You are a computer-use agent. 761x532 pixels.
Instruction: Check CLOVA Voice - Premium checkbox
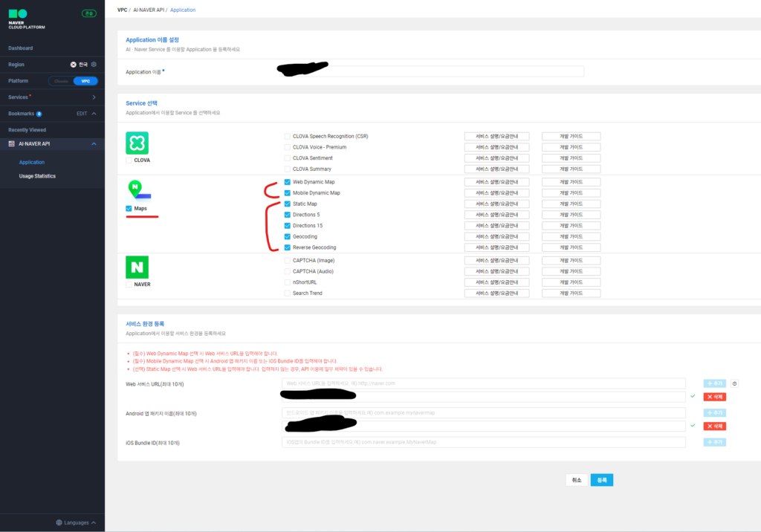[x=288, y=147]
